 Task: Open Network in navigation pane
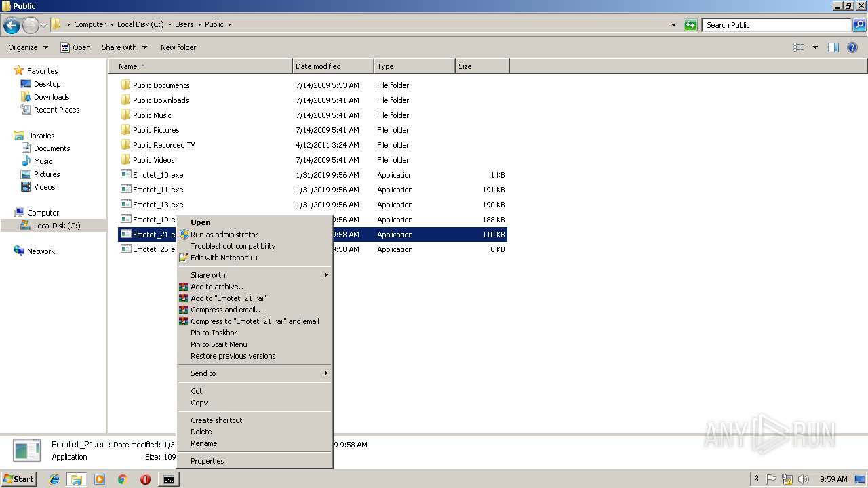[x=41, y=251]
